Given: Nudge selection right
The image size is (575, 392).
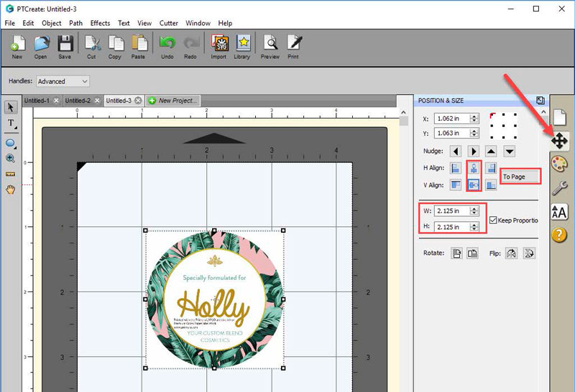Looking at the screenshot, I should click(x=474, y=151).
